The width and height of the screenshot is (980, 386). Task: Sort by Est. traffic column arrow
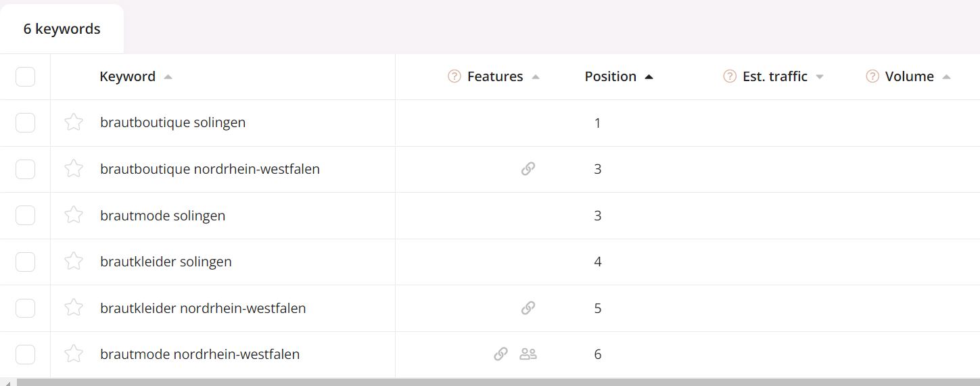(x=820, y=77)
